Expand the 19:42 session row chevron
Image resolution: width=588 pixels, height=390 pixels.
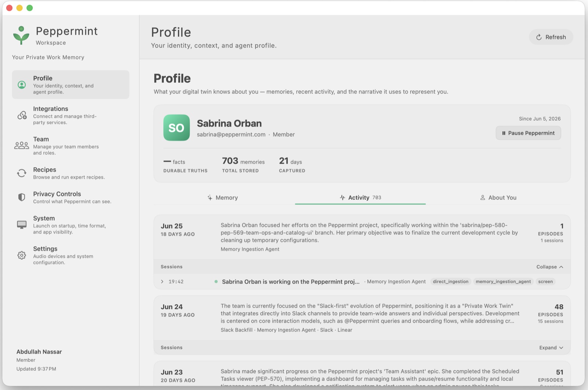point(162,281)
